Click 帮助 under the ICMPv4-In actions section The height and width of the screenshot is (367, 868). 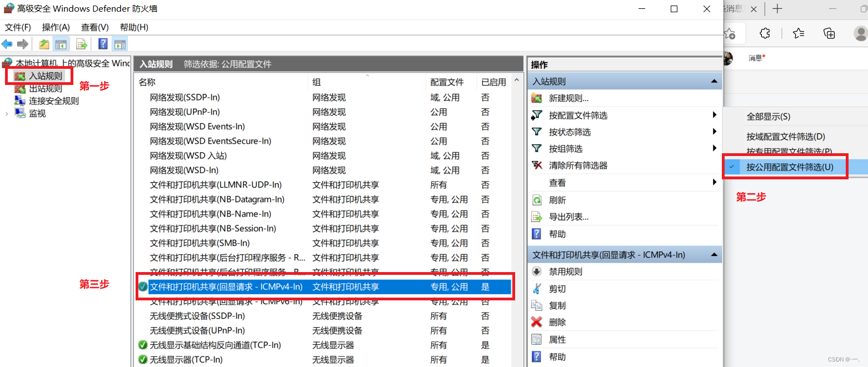click(557, 357)
